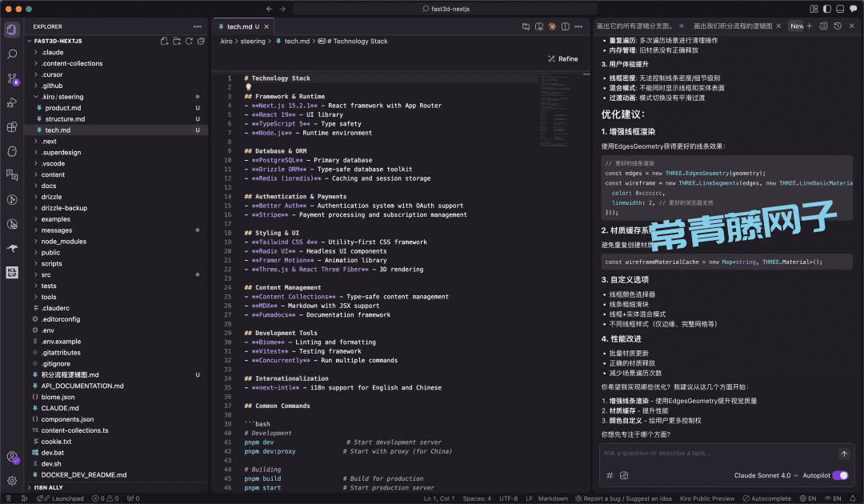Expand the src folder
This screenshot has width=864, height=504.
click(x=116, y=275)
